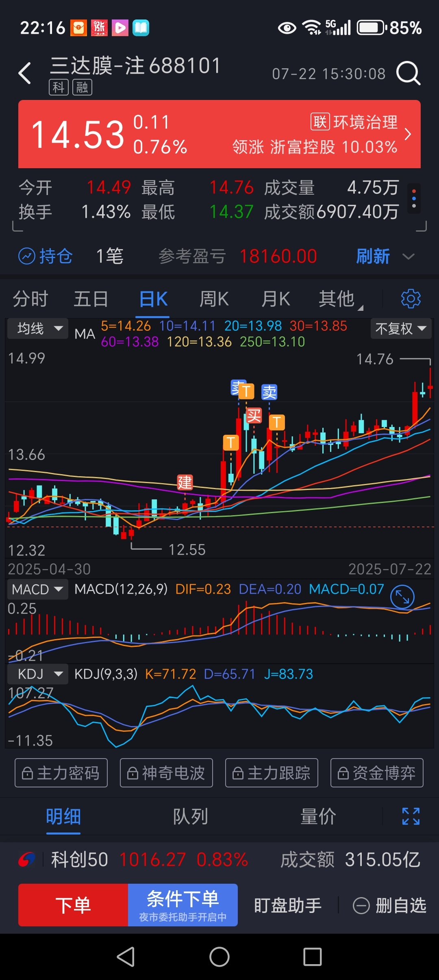Viewport: 439px width, 980px height.
Task: Switch to the 月K tab
Action: pos(276,299)
